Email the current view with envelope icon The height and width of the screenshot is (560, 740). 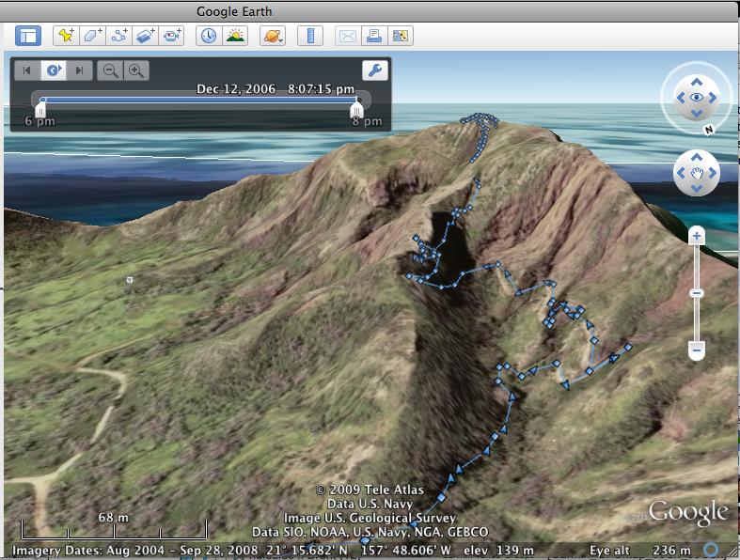(x=348, y=36)
